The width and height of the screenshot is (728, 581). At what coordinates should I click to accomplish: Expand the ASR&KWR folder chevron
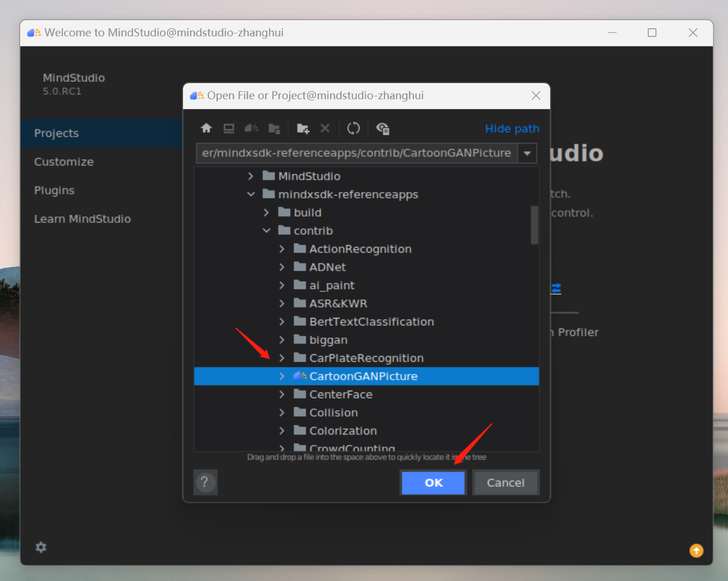(282, 303)
